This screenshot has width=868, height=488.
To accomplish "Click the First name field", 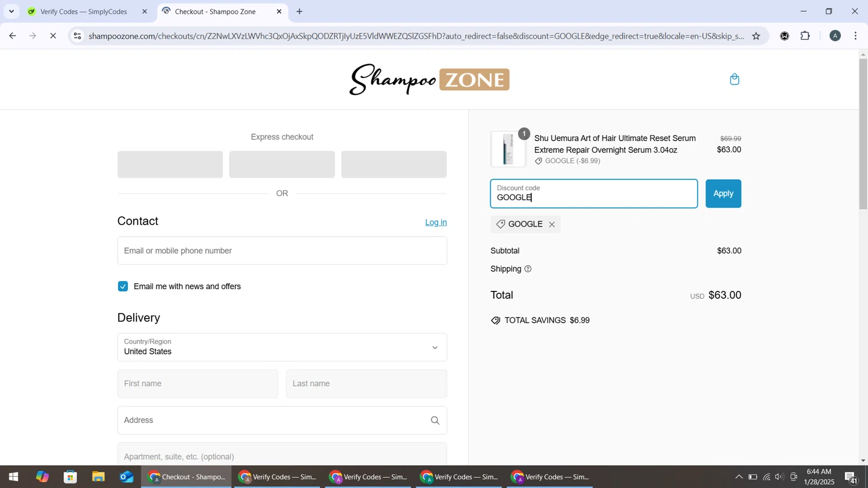I will [x=197, y=383].
